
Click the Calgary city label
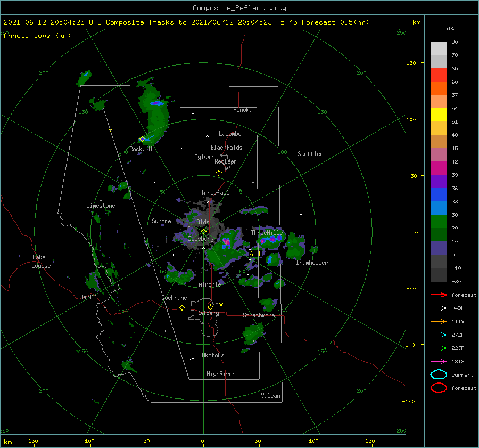click(x=208, y=313)
